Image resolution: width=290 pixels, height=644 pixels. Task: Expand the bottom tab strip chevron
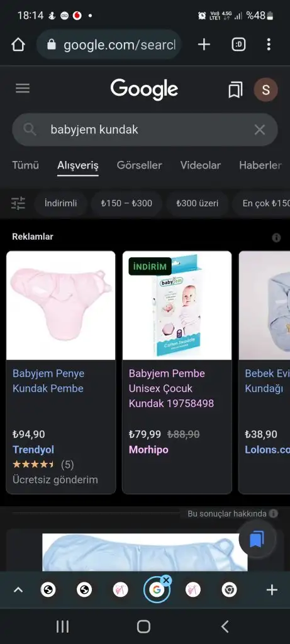(18, 590)
